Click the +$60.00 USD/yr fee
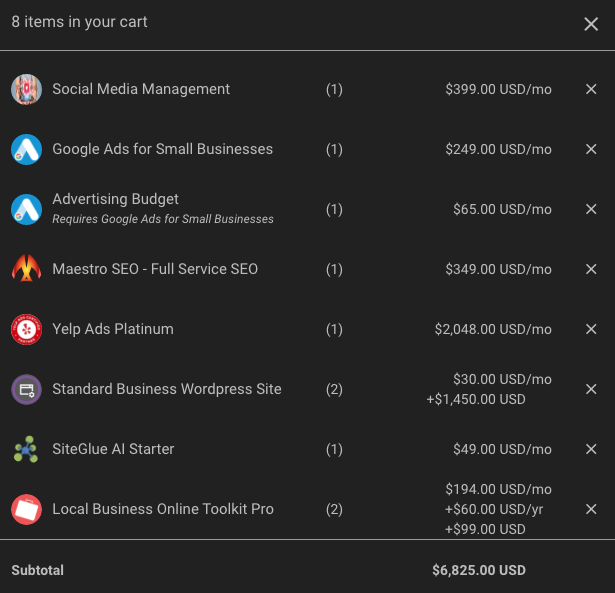This screenshot has width=615, height=593. pyautogui.click(x=494, y=509)
